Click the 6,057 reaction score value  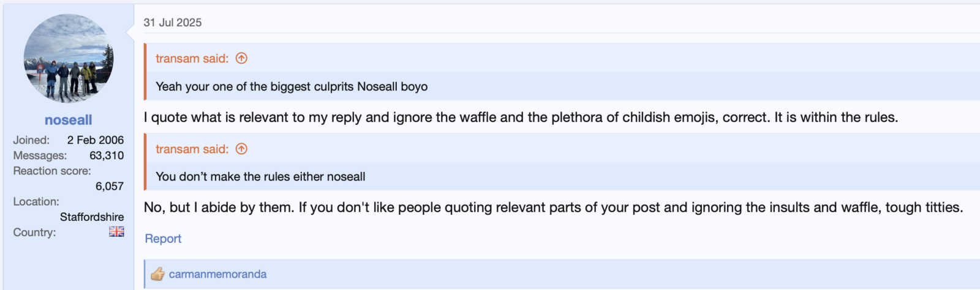[110, 186]
